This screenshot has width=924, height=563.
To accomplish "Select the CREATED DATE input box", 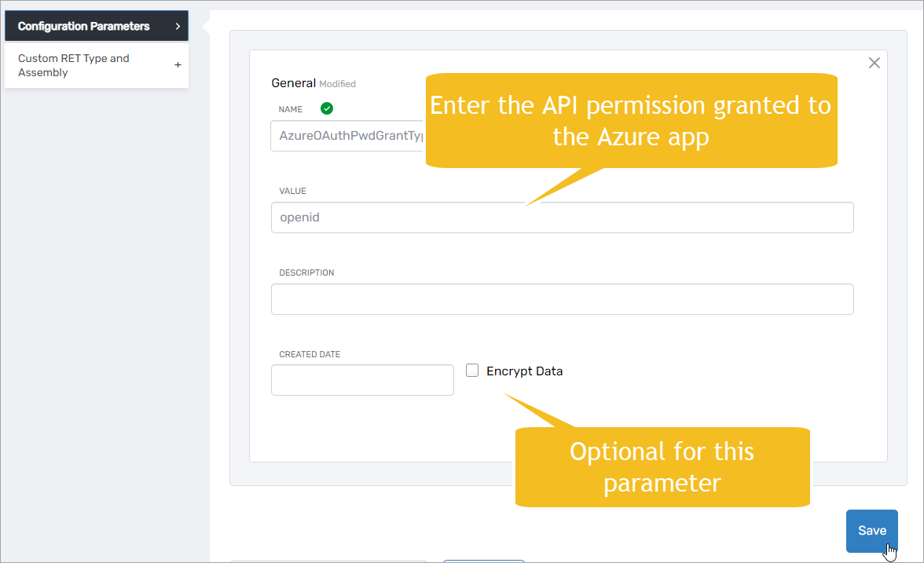I will coord(362,380).
